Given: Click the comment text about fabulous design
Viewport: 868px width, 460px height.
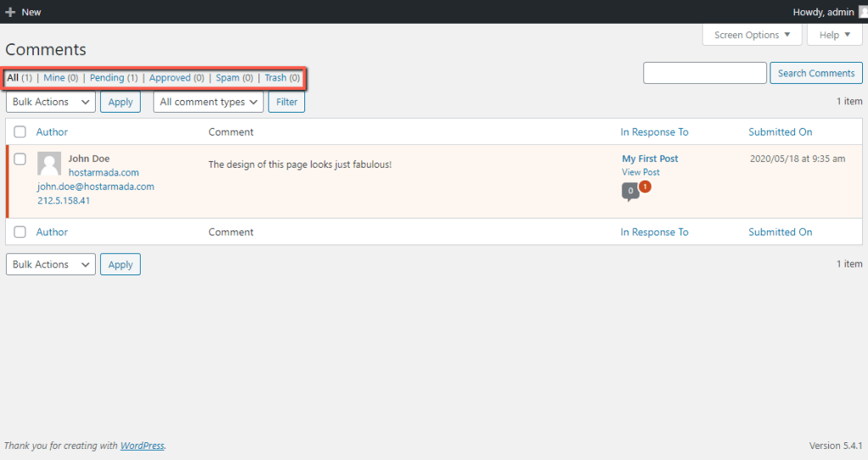Looking at the screenshot, I should (x=300, y=164).
